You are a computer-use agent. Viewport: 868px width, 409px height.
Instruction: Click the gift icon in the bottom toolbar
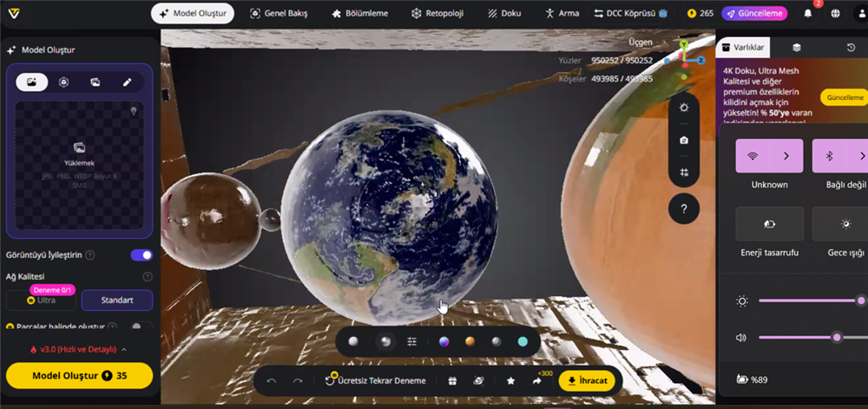(452, 380)
